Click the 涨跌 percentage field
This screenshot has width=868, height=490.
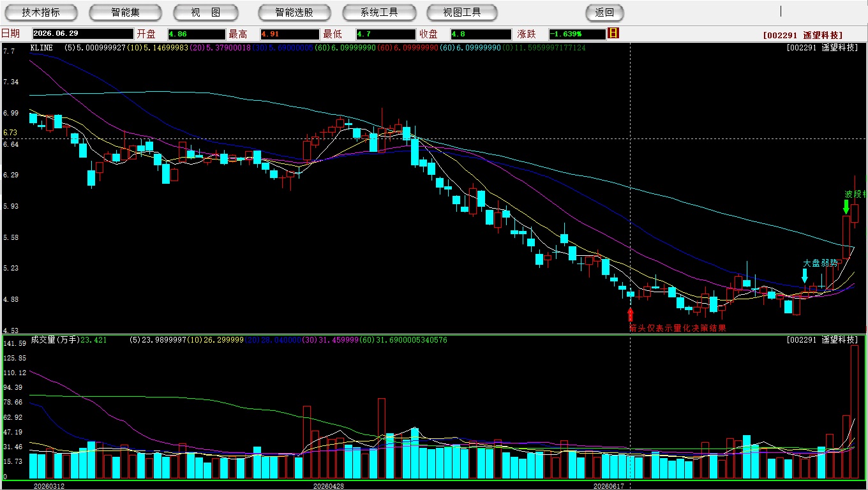point(577,34)
